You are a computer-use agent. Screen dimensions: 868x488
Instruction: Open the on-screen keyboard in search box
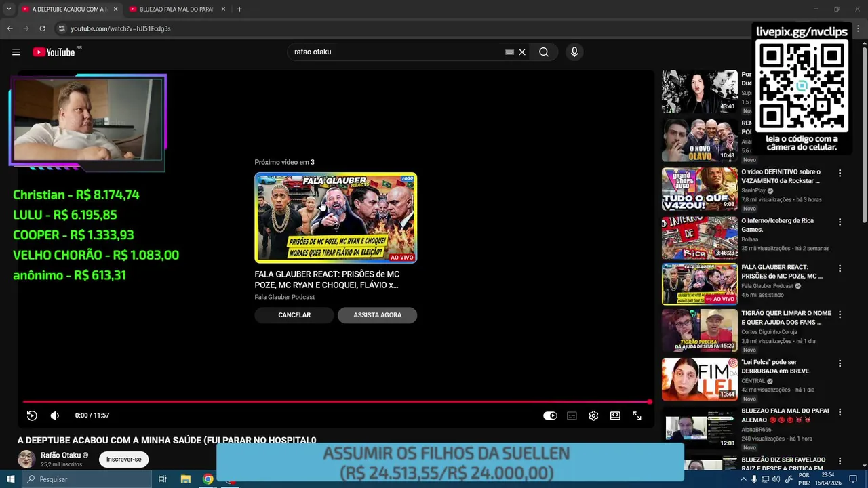click(510, 52)
